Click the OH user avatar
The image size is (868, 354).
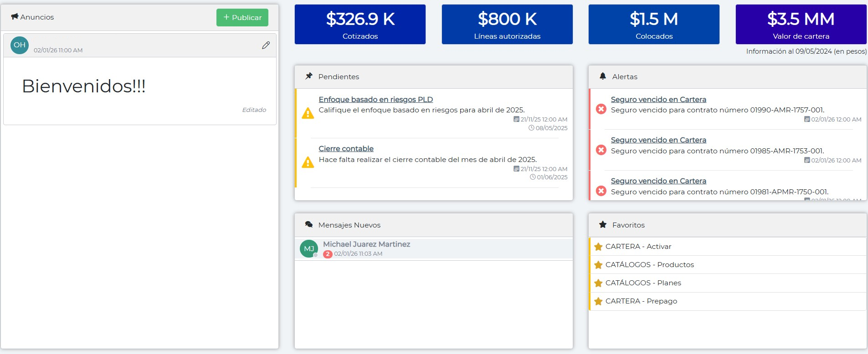point(20,45)
